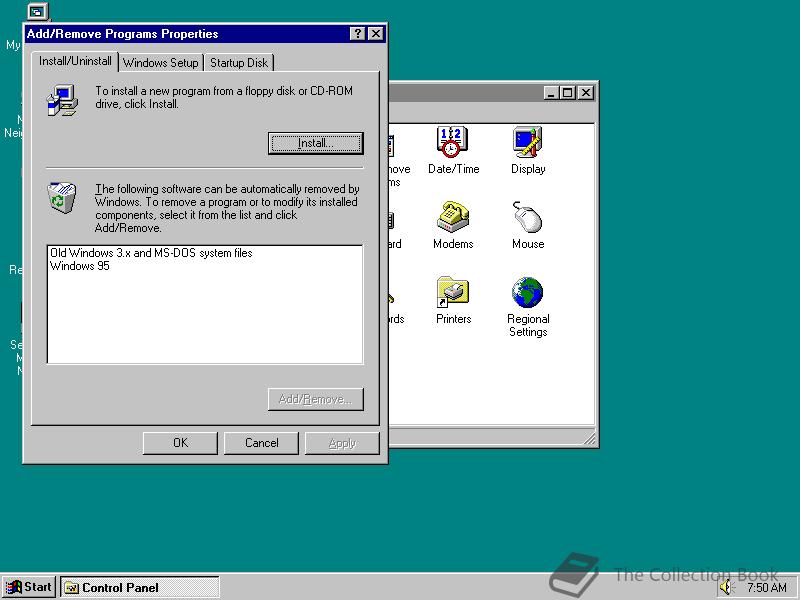Screen dimensions: 800x600
Task: Switch to the Windows Setup tab
Action: [x=161, y=63]
